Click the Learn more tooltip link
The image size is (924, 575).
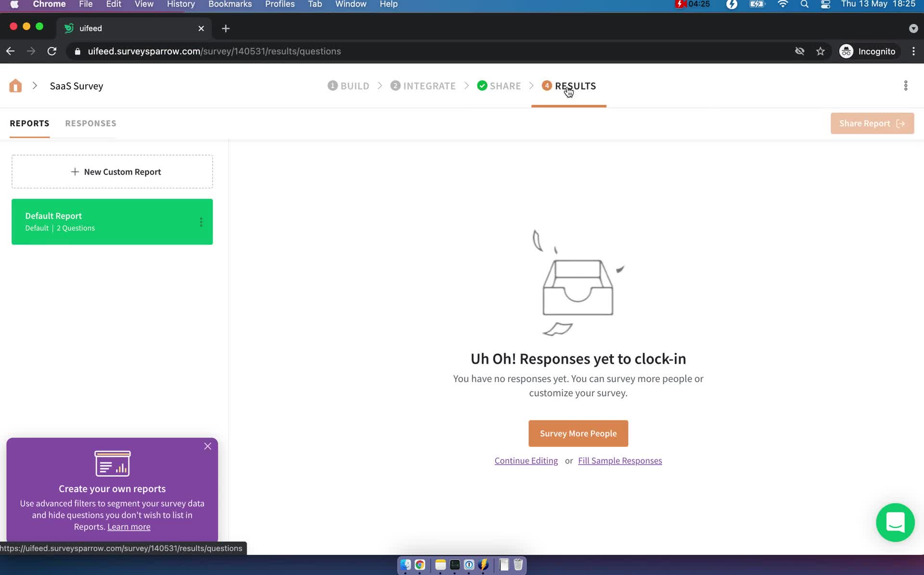pyautogui.click(x=129, y=527)
